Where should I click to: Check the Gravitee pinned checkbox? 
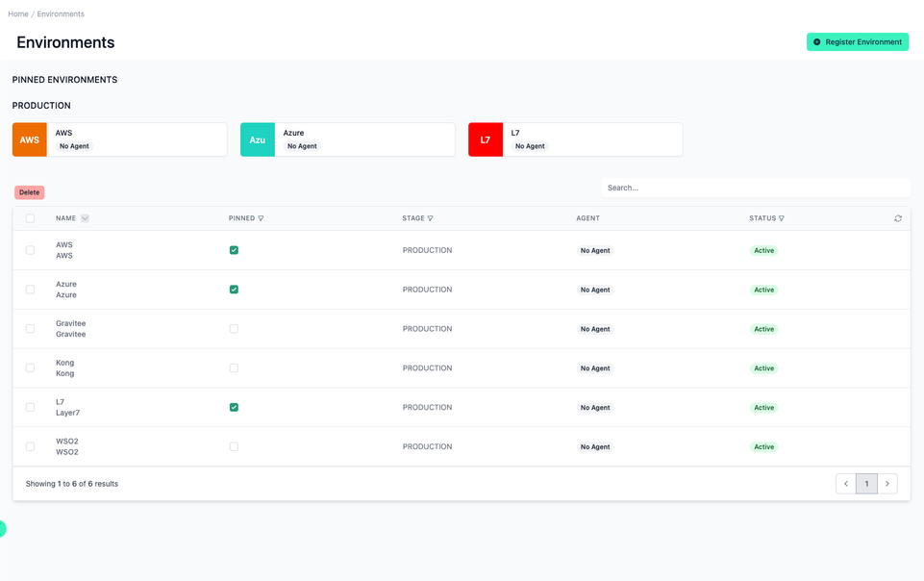click(234, 328)
